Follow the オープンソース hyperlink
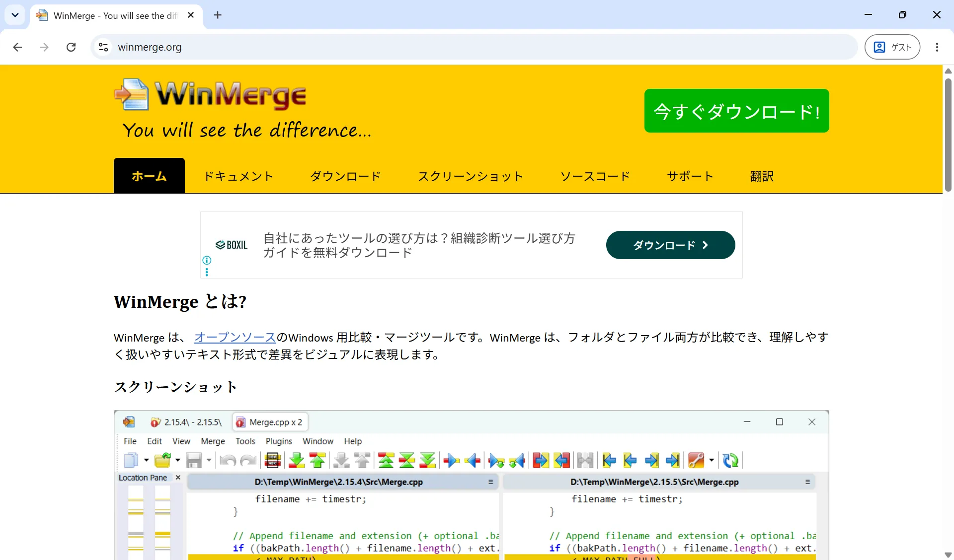Screen dimensions: 954x560 click(235, 337)
